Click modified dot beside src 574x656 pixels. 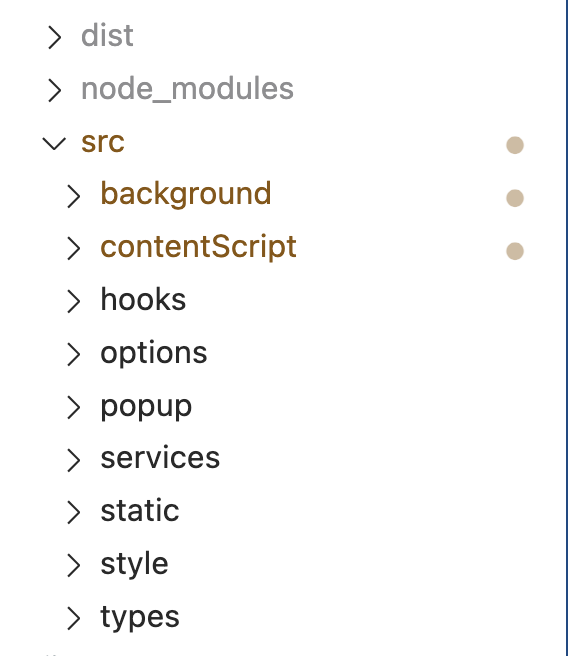[x=515, y=145]
